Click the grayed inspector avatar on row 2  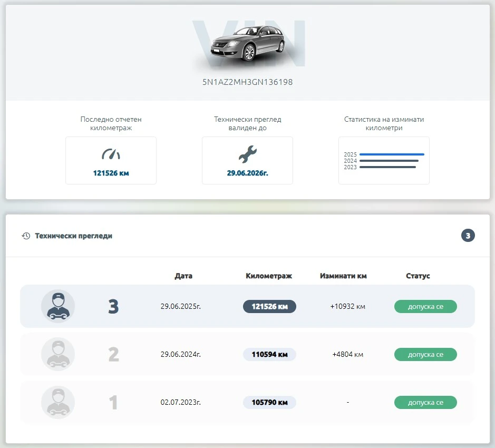(58, 354)
